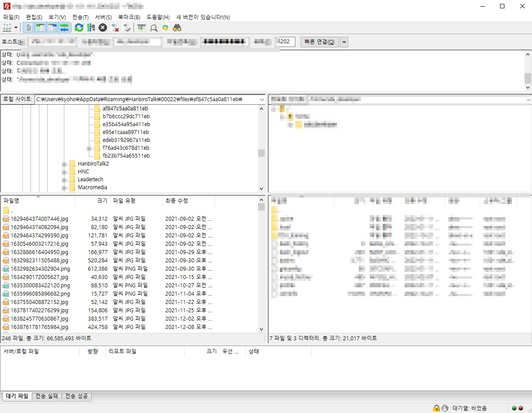Toggle processing of the transfer queue
532x413 pixels.
(x=91, y=28)
